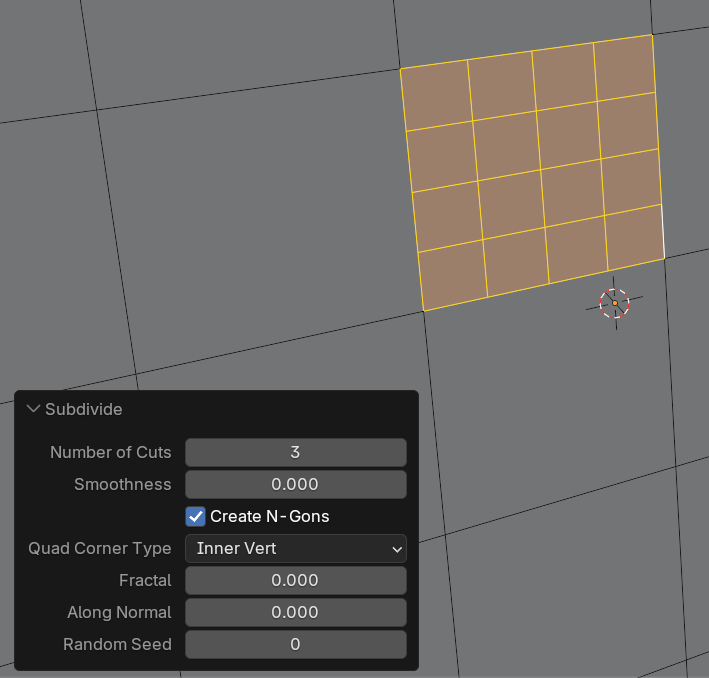Click the orange center dot of the 3D cursor
This screenshot has width=709, height=678.
point(614,303)
